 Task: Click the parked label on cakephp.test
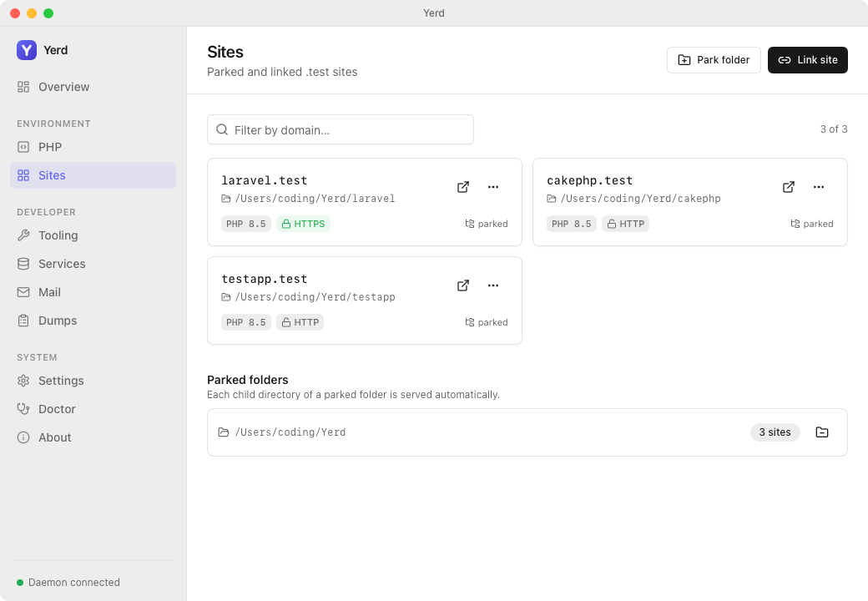pos(818,224)
